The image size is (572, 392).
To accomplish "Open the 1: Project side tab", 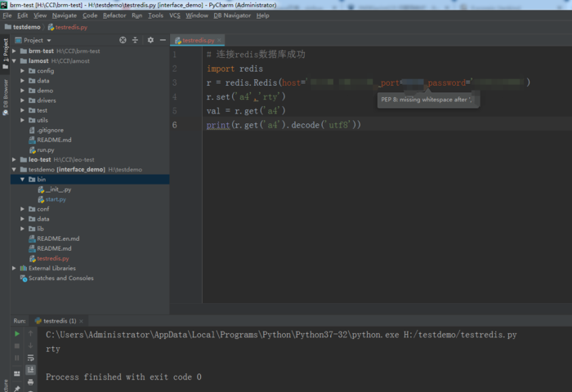I will point(5,54).
